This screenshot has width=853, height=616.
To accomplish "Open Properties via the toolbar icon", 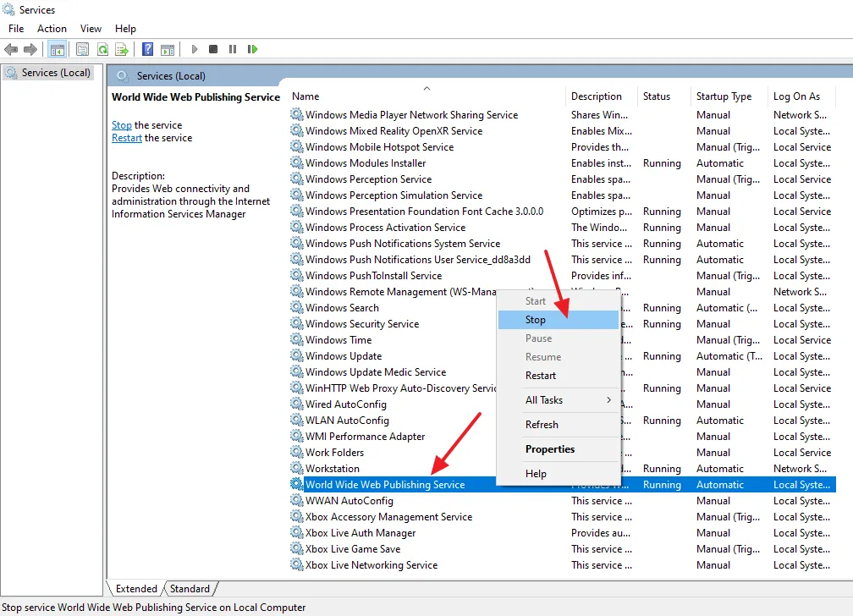I will pyautogui.click(x=83, y=50).
